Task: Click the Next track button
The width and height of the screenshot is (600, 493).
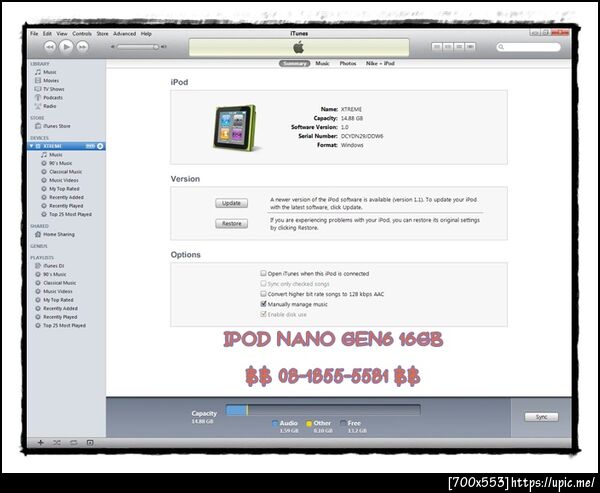Action: [82, 47]
